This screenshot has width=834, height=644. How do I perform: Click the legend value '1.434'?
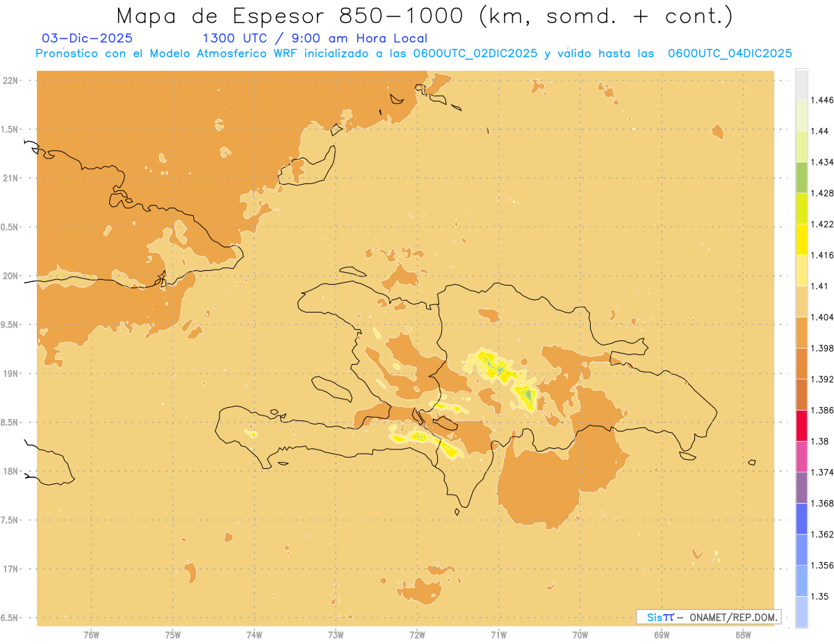(821, 162)
